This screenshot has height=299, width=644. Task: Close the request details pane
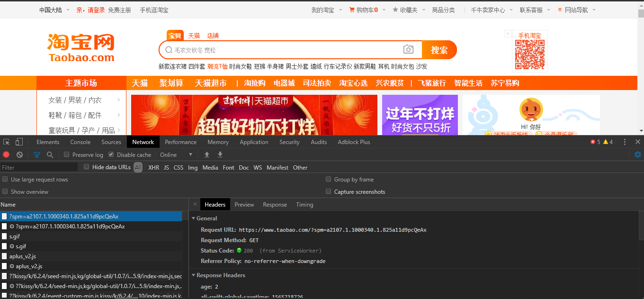(x=195, y=204)
